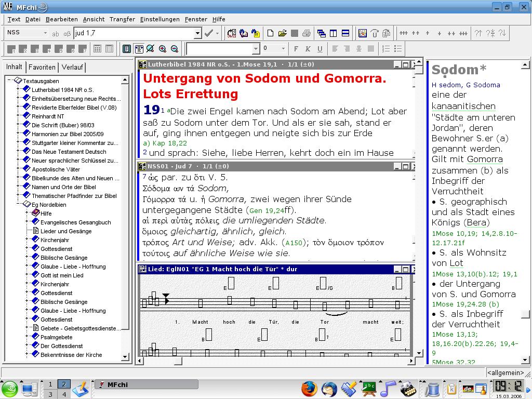The height and width of the screenshot is (399, 532).
Task: Click the open folder icon
Action: pos(282,33)
